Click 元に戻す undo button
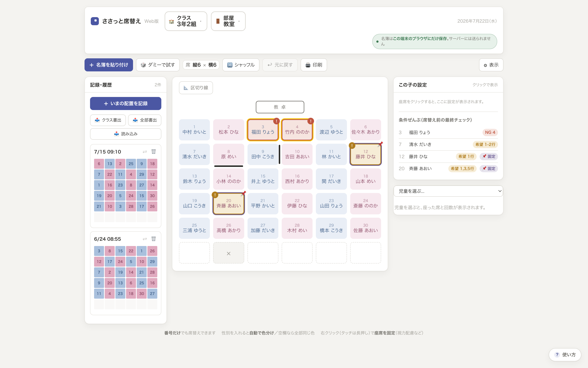The height and width of the screenshot is (368, 588). pos(280,65)
